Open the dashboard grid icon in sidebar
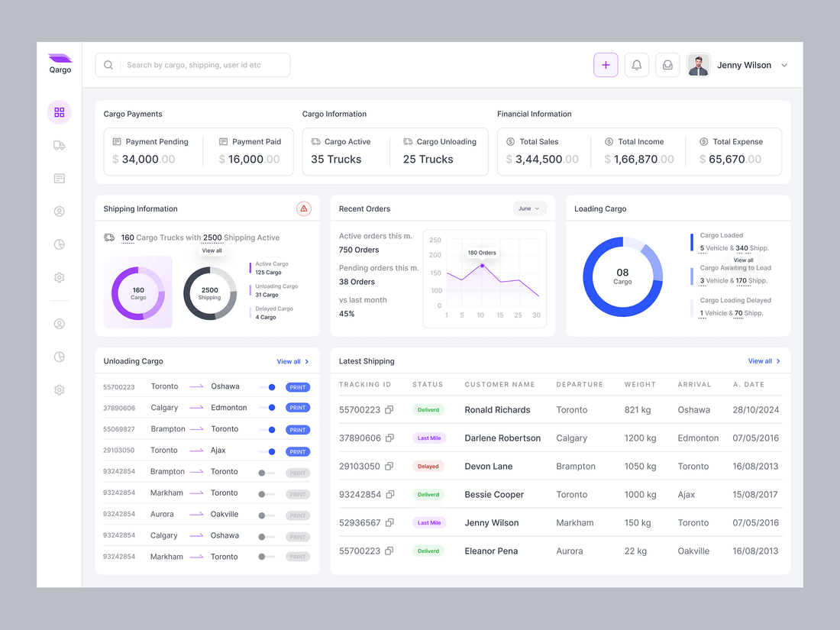 [60, 112]
